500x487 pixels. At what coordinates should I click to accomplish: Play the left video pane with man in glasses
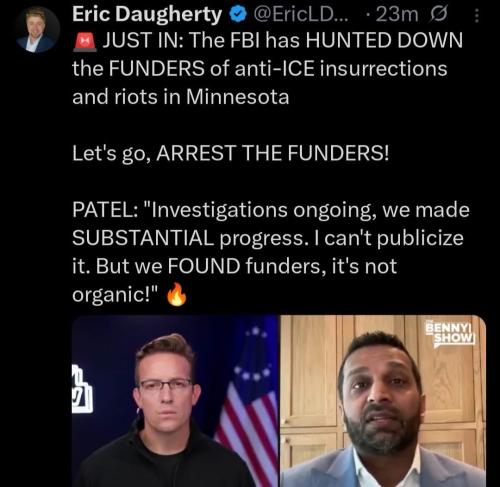(175, 401)
